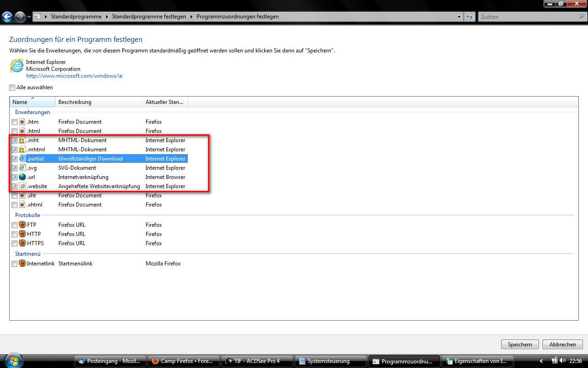Click the globe icon beside .url
The height and width of the screenshot is (368, 588).
pos(22,177)
